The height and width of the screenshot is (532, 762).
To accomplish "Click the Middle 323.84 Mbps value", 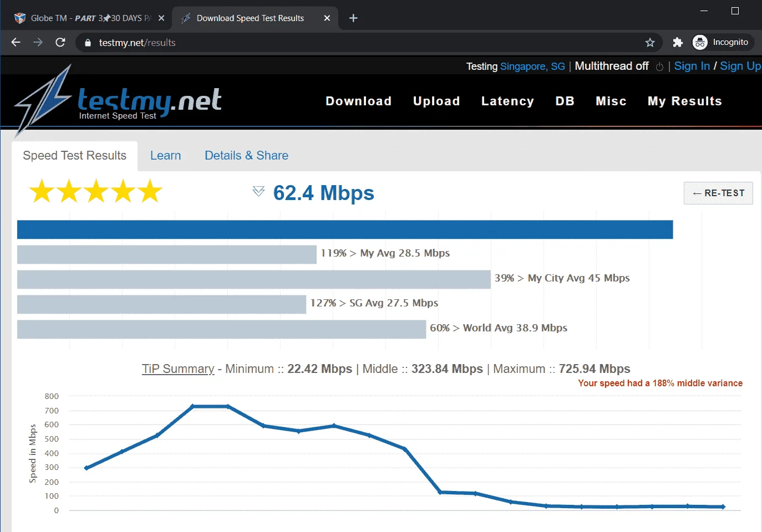I will click(x=447, y=369).
